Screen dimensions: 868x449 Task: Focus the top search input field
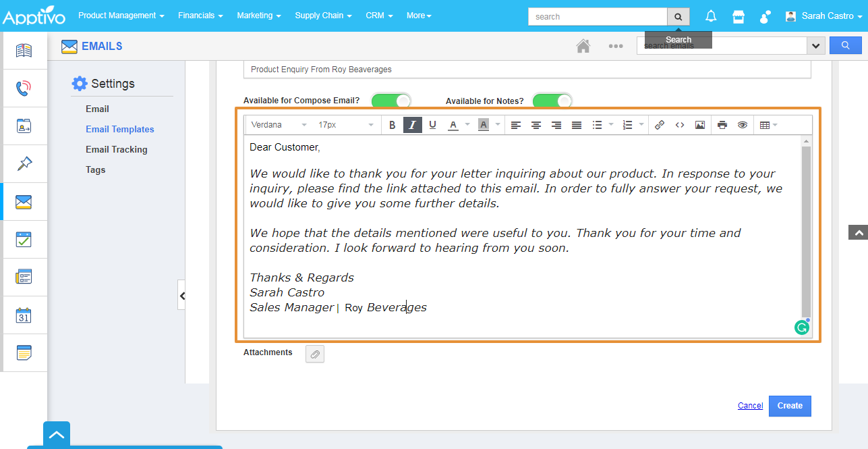coord(598,16)
